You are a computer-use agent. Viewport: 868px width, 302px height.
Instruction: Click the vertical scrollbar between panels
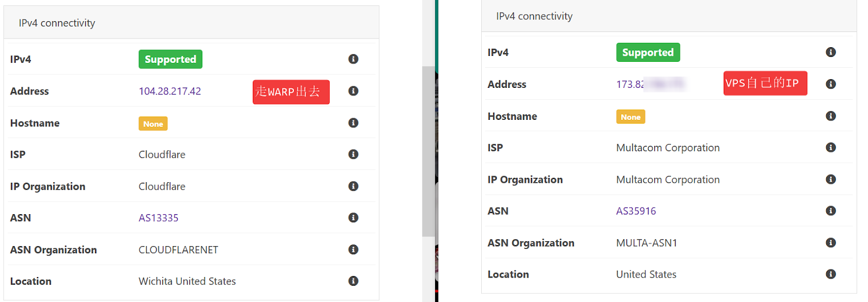point(429,152)
